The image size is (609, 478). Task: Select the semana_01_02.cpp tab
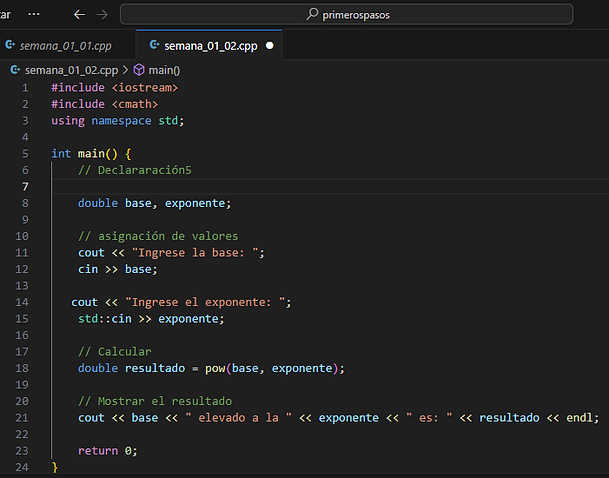pos(211,46)
